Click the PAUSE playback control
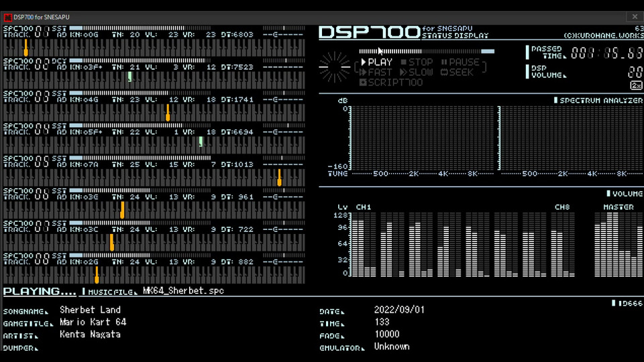644x362 pixels. [x=460, y=62]
